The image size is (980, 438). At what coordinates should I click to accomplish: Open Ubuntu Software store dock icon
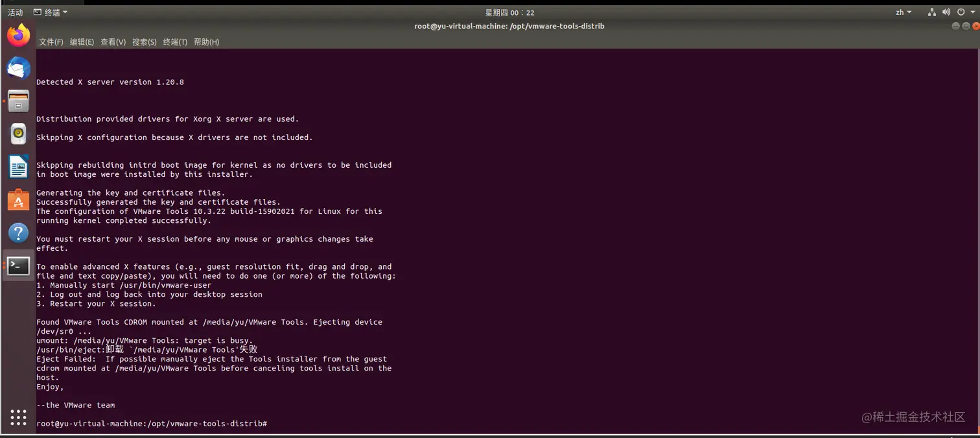18,200
